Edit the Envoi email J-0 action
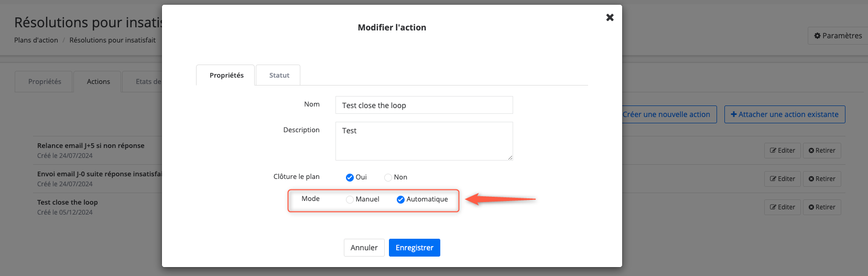The width and height of the screenshot is (868, 276). 782,179
